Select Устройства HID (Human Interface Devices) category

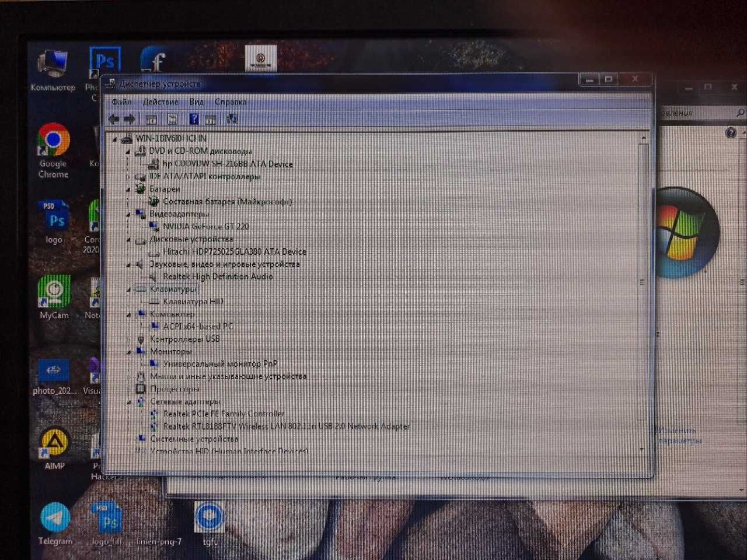click(x=229, y=451)
